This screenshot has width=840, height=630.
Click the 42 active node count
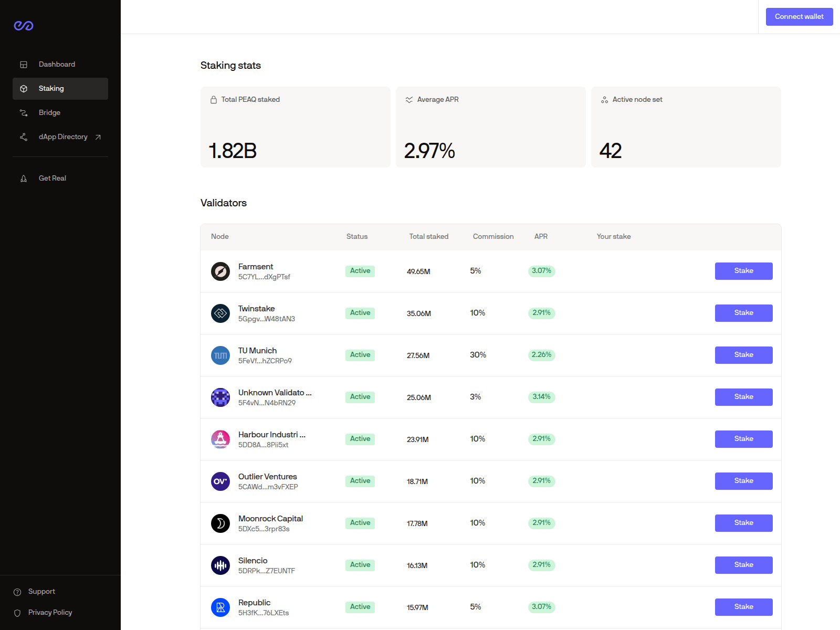click(611, 151)
